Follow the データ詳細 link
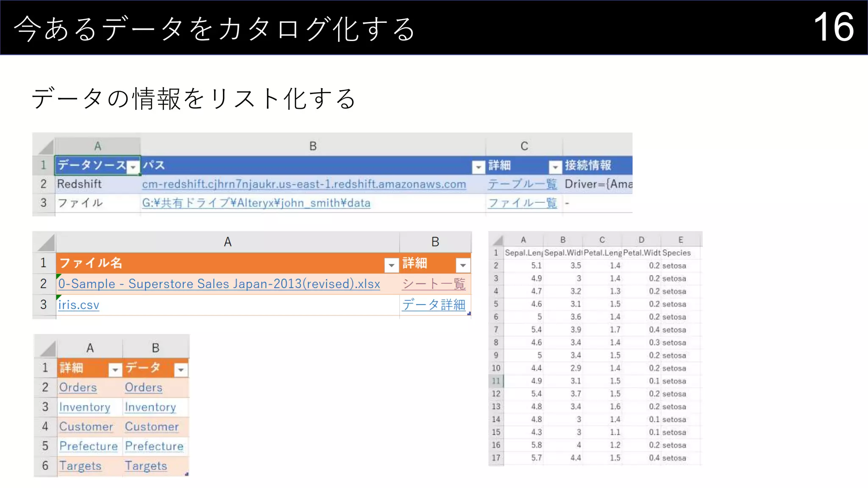 (x=434, y=305)
